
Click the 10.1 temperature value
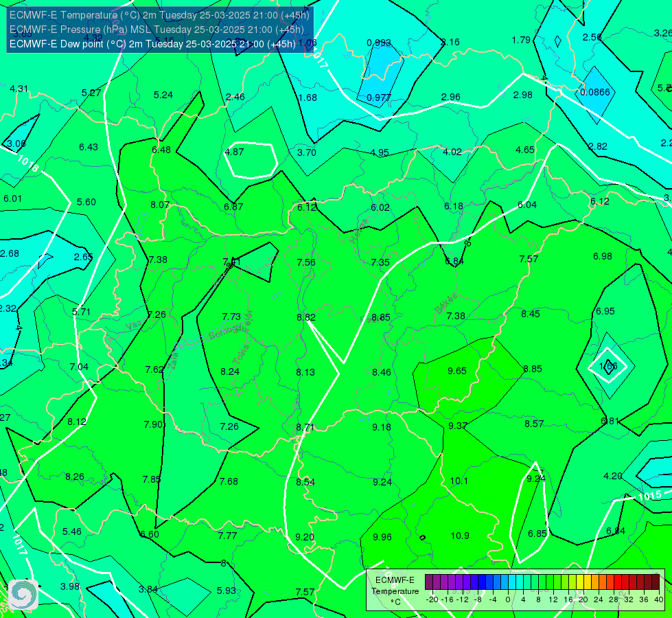tap(459, 481)
